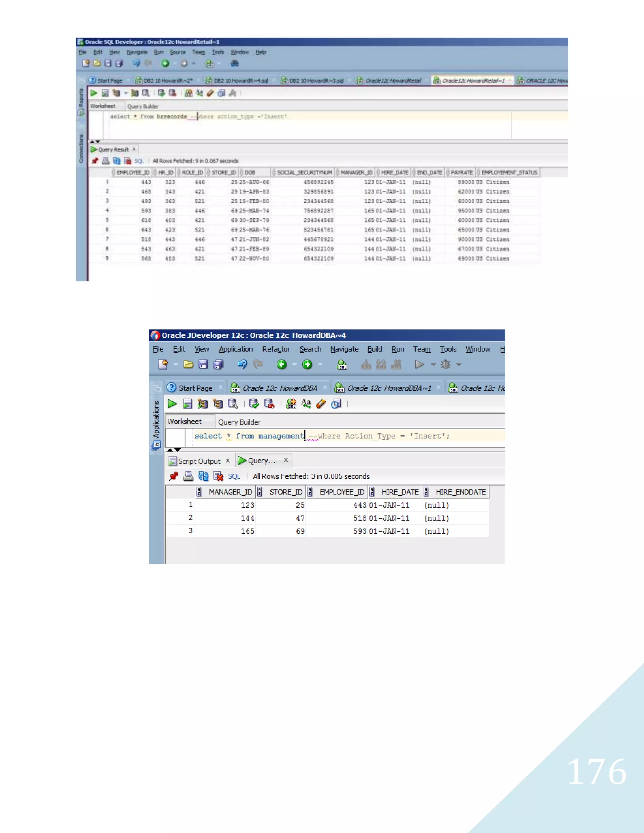The width and height of the screenshot is (644, 833).
Task: Click SQL link in JDeveloper query result toolbar
Action: [234, 476]
